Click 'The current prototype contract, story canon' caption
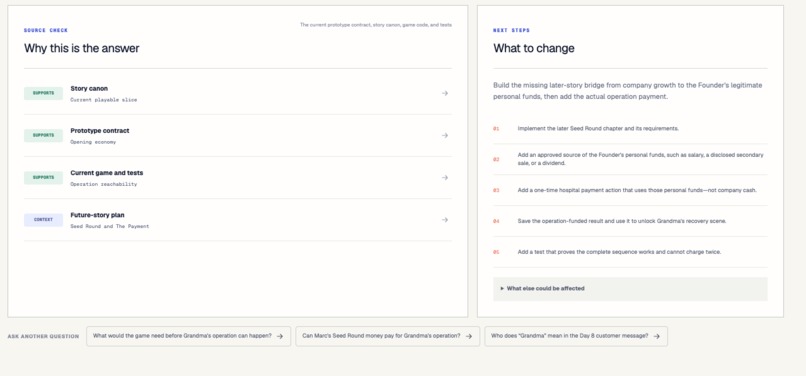 point(376,25)
